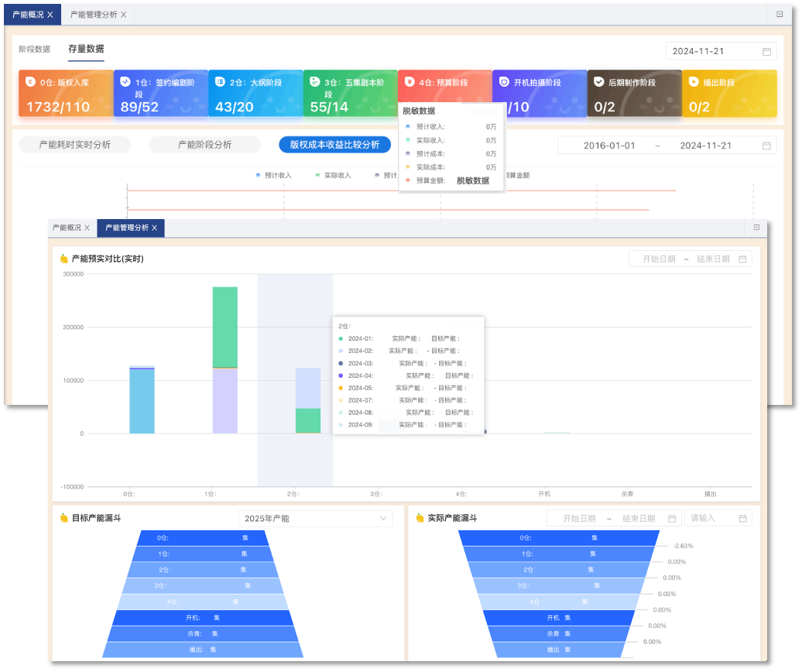Image resolution: width=802 pixels, height=672 pixels.
Task: Select 产能阶段分析 button
Action: point(204,145)
